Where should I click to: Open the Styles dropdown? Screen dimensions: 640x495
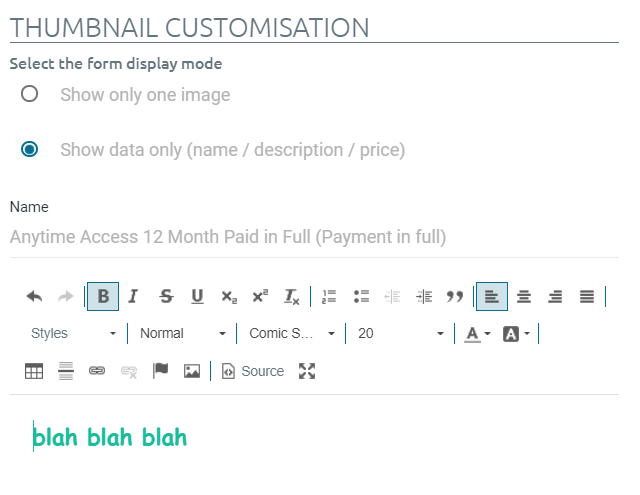(x=73, y=333)
